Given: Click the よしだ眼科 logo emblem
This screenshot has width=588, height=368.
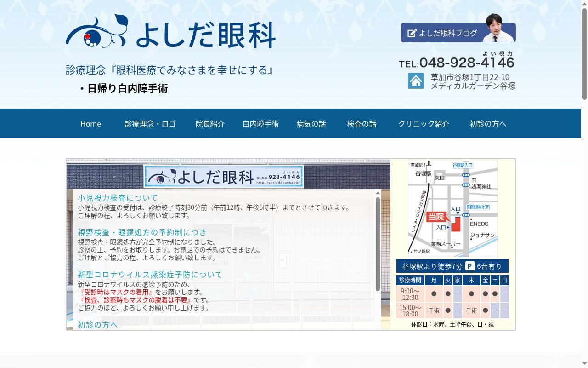Looking at the screenshot, I should pos(97,31).
